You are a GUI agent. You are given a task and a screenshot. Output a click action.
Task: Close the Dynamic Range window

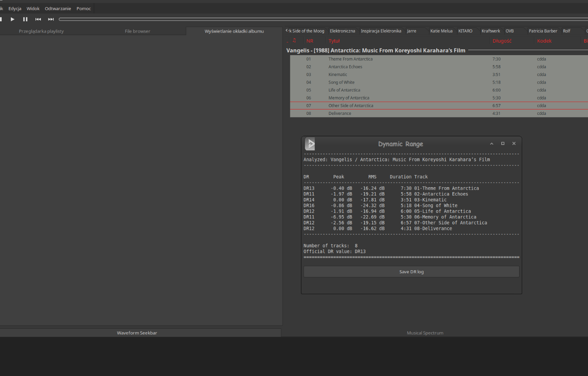514,143
